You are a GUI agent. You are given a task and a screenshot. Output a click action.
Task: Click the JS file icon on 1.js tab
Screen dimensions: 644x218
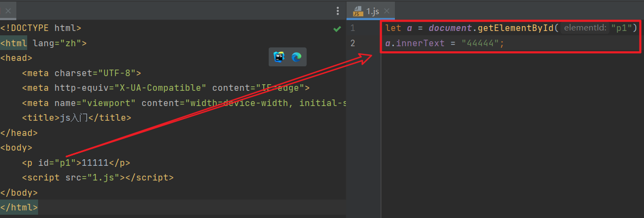358,11
